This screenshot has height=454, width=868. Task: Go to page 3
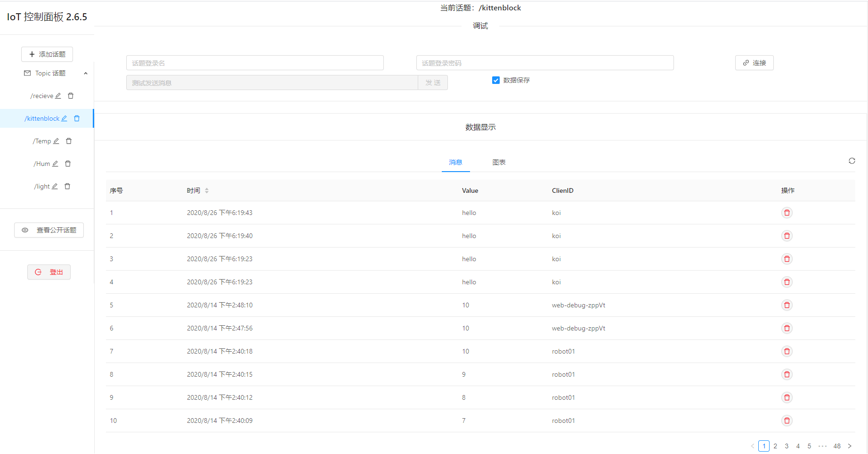787,446
